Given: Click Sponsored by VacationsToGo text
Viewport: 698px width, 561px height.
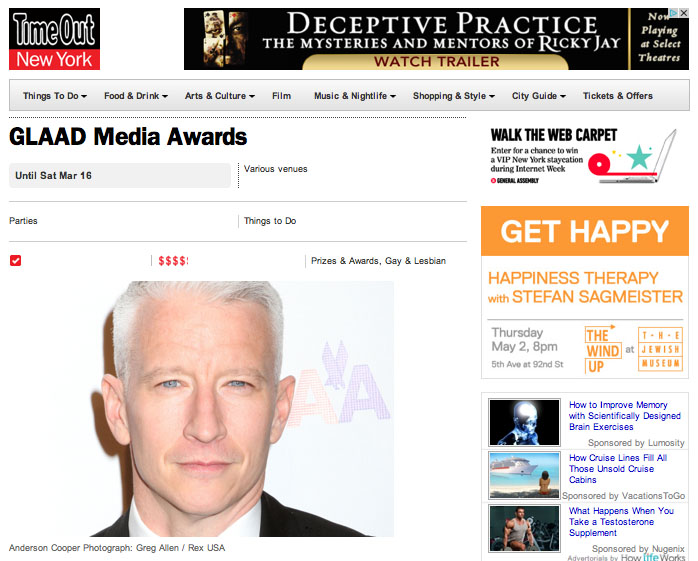Looking at the screenshot, I should coord(623,496).
